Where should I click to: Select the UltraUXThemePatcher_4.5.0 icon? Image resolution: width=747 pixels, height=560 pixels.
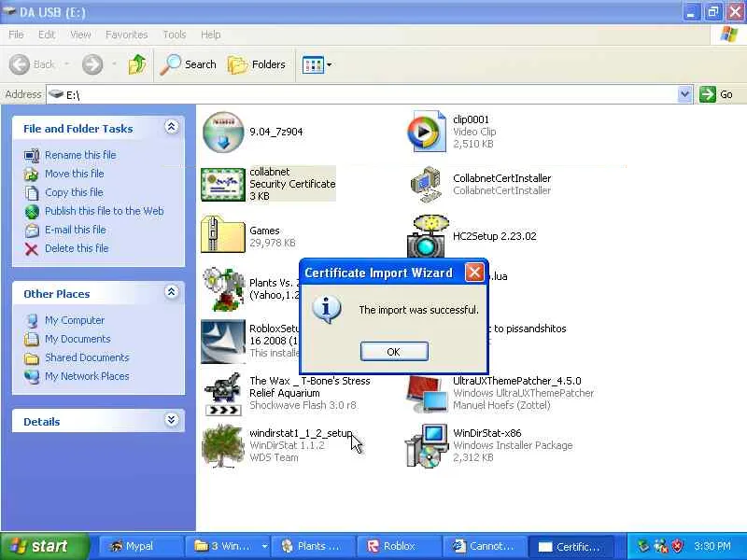[427, 394]
